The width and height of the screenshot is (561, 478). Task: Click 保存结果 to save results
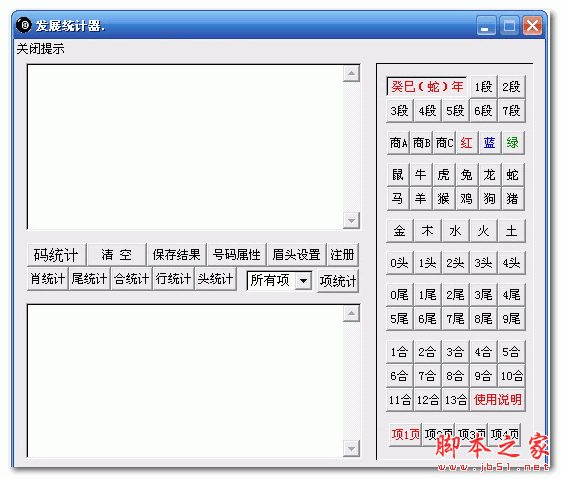[177, 255]
